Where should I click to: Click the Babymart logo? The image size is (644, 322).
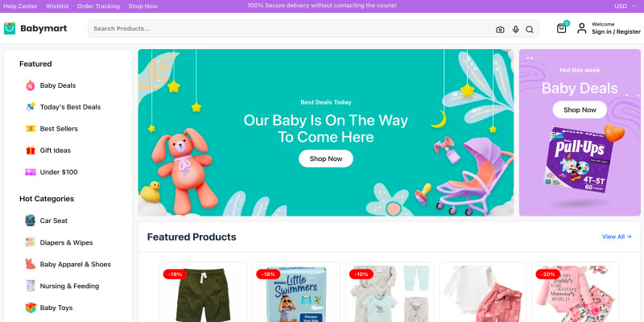(x=35, y=28)
